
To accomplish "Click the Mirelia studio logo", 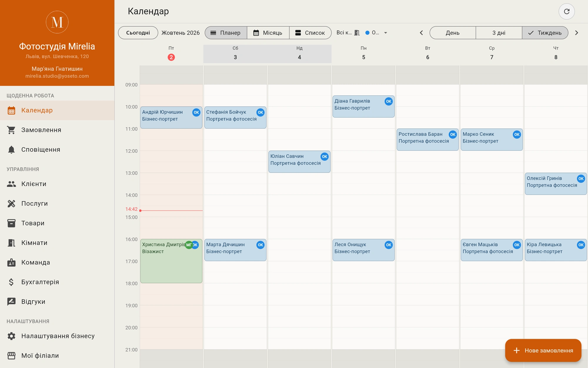I will (57, 22).
